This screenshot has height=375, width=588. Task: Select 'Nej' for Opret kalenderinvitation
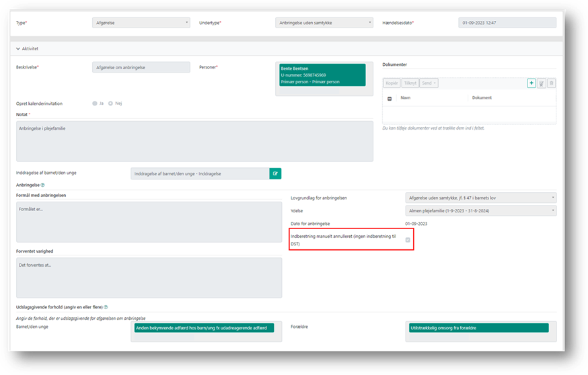(111, 103)
